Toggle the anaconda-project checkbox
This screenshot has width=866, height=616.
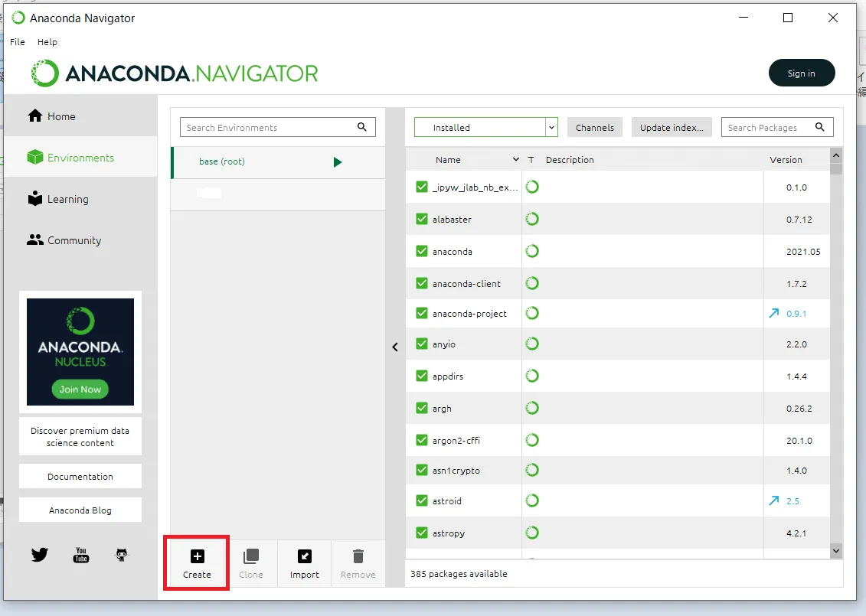click(422, 313)
